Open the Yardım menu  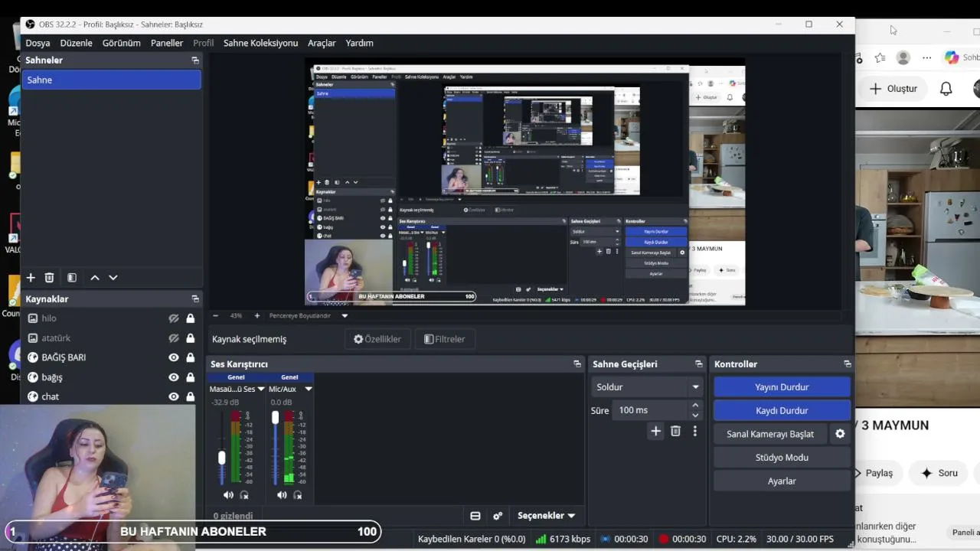pyautogui.click(x=360, y=43)
